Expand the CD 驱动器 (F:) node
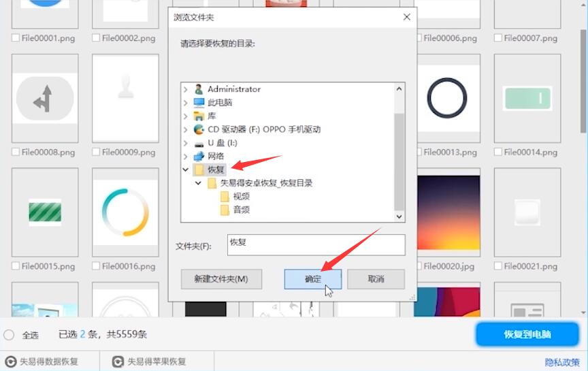The width and height of the screenshot is (588, 371). [x=185, y=129]
